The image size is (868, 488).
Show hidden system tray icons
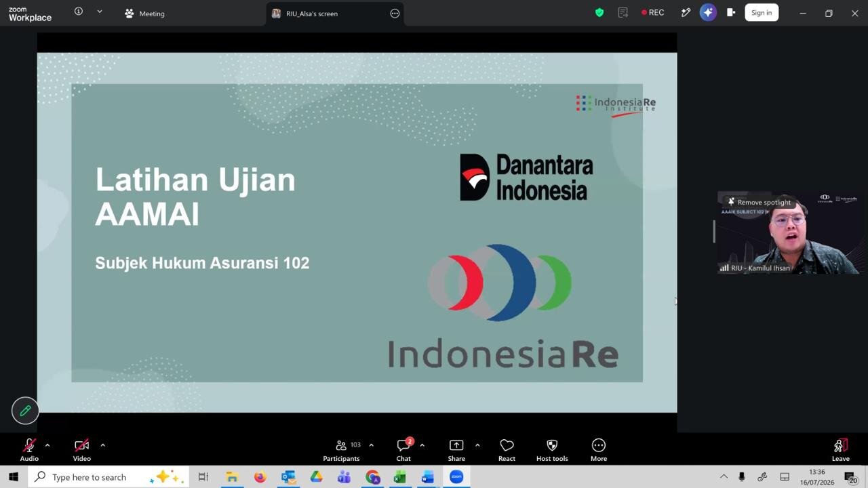[724, 477]
